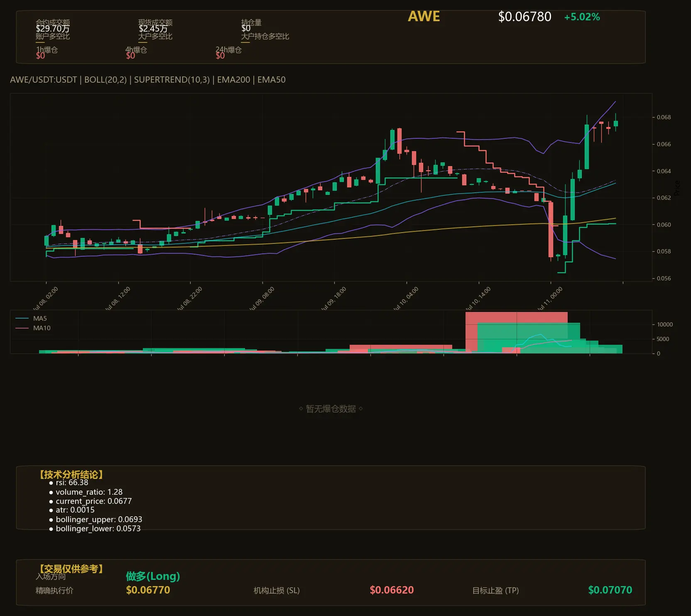The image size is (691, 616).
Task: Select the volume_ratio: 1.28 line
Action: coord(89,492)
